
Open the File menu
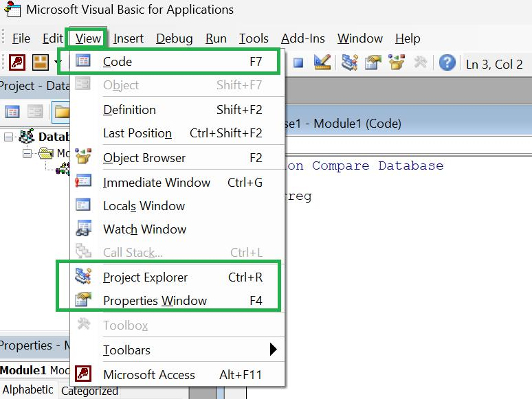pos(21,38)
